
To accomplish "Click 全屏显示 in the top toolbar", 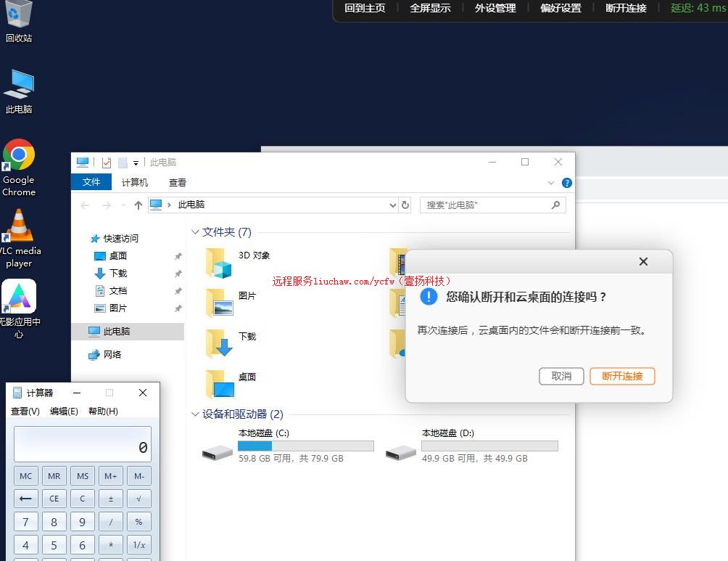I will point(430,9).
